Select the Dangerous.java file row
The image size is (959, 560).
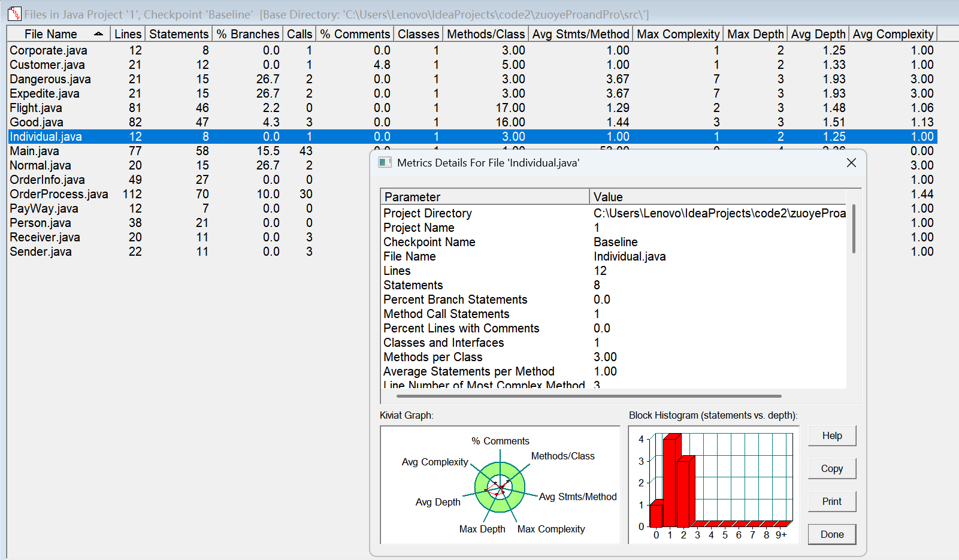pyautogui.click(x=472, y=79)
